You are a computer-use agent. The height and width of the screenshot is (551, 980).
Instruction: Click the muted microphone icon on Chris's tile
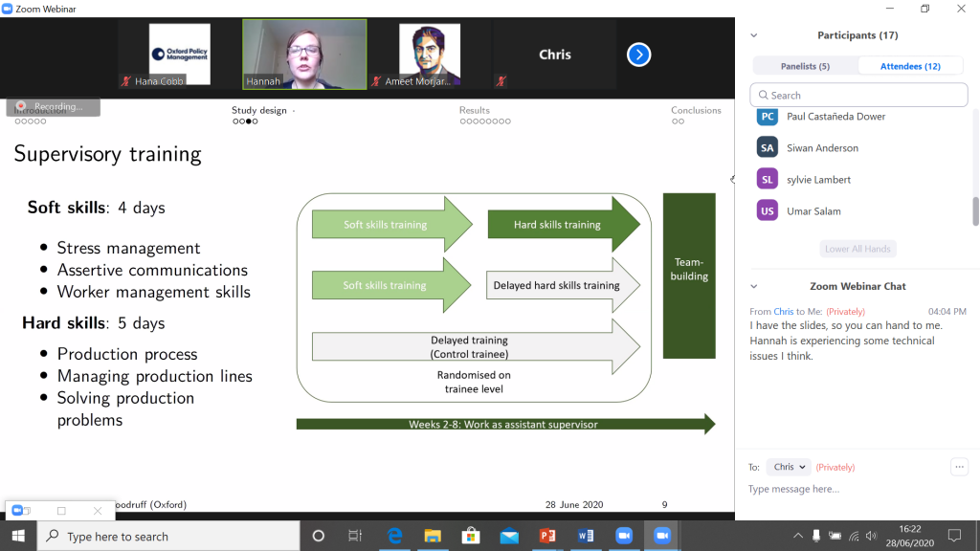point(501,81)
